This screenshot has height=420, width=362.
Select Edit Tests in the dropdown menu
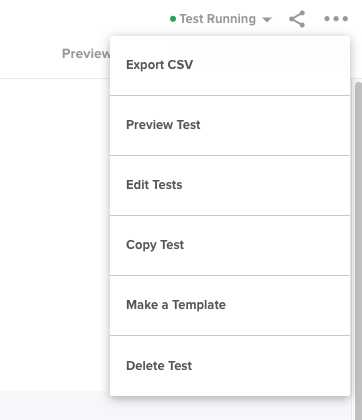tap(230, 185)
